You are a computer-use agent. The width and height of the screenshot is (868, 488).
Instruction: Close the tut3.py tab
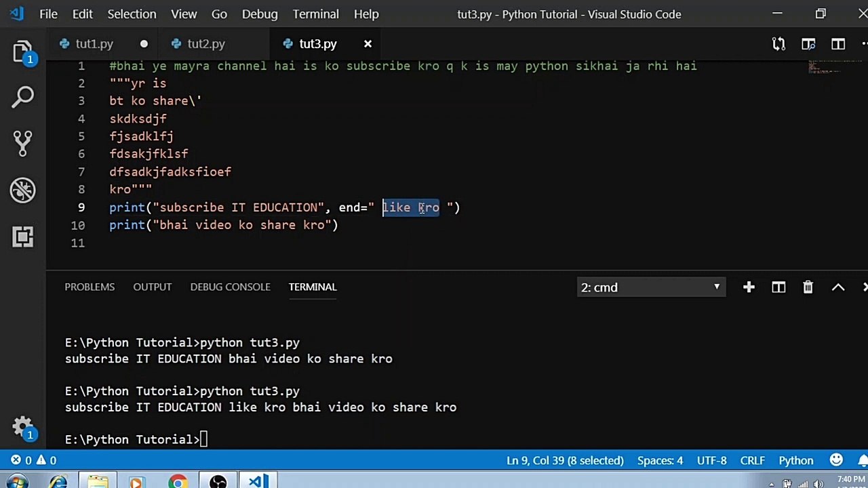[368, 44]
